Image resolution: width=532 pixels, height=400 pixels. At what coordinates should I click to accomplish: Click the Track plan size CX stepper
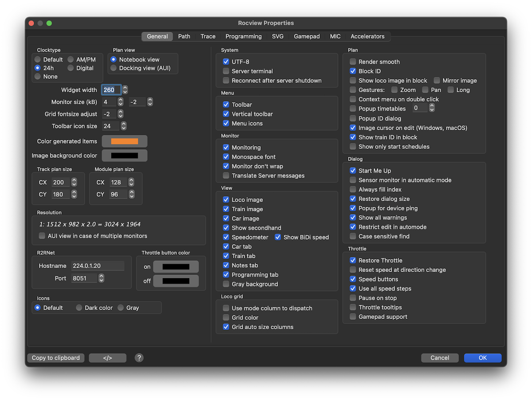(x=74, y=183)
